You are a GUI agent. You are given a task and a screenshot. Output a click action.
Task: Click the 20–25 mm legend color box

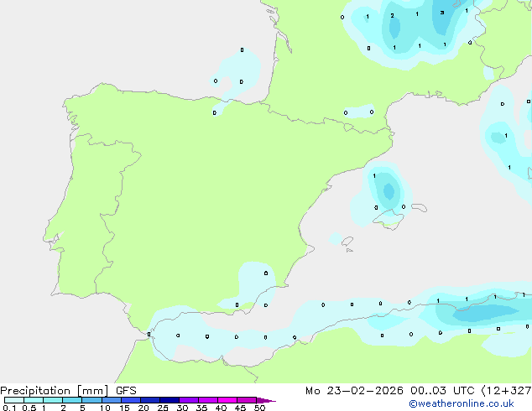[x=150, y=400]
